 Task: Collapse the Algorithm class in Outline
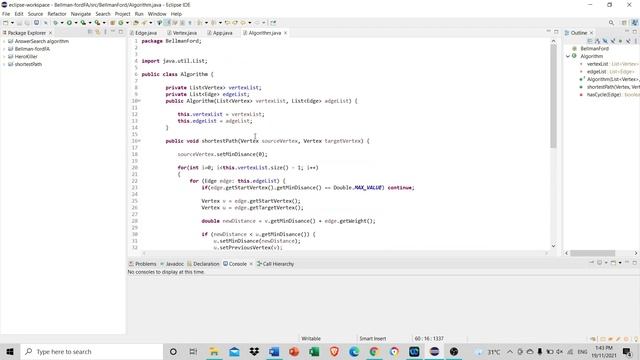click(x=568, y=56)
